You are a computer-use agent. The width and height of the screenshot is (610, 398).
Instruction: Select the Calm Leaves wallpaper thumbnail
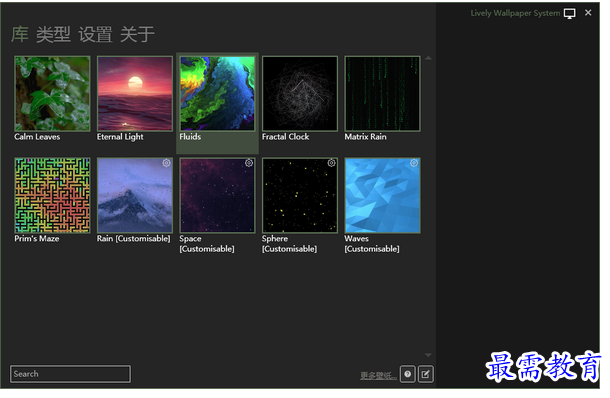click(52, 93)
